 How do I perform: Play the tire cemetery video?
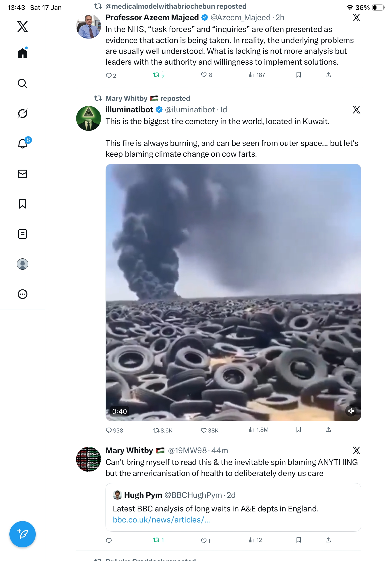(x=233, y=292)
